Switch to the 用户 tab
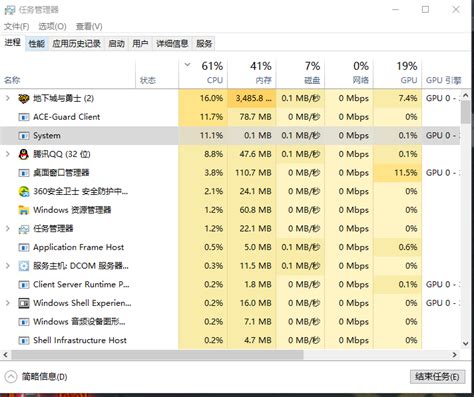This screenshot has width=474, height=397. (140, 44)
